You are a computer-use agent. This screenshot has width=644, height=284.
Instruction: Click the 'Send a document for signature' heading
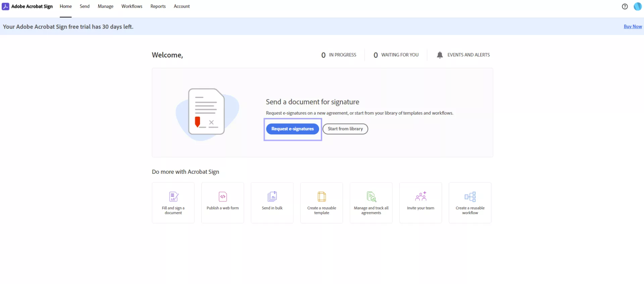click(x=312, y=102)
